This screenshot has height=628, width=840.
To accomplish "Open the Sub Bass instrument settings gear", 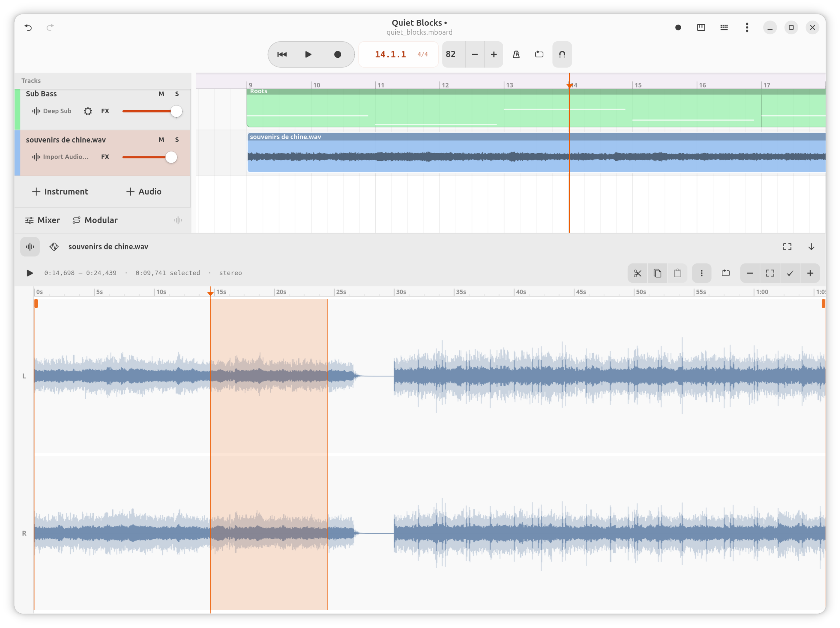I will pos(88,111).
